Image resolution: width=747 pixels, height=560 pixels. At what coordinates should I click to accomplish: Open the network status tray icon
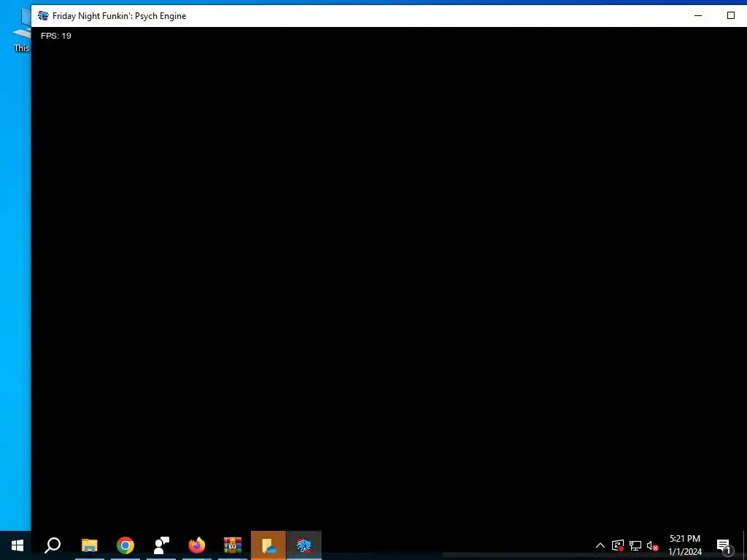635,545
